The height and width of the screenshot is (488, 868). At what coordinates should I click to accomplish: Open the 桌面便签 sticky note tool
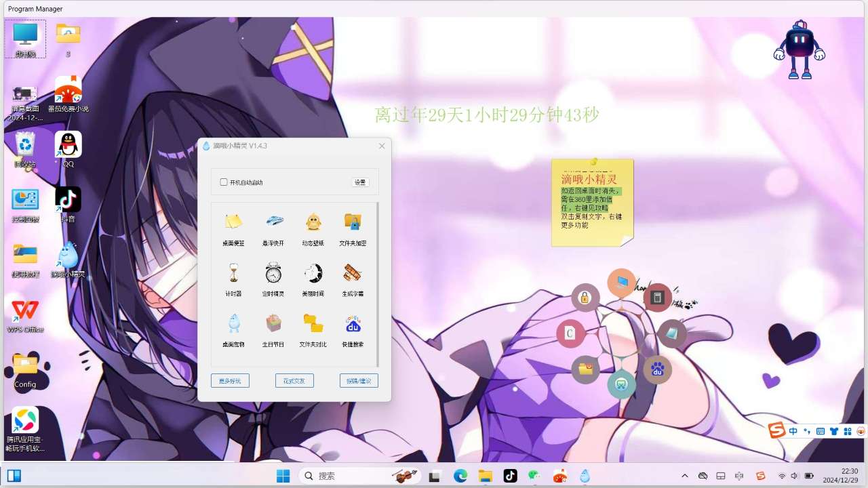click(x=233, y=227)
